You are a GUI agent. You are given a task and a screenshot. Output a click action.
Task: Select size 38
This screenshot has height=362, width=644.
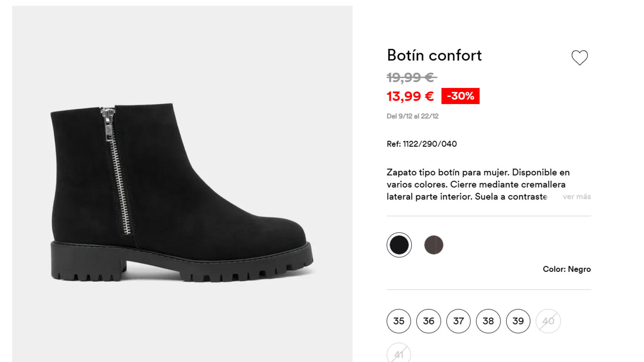pyautogui.click(x=488, y=321)
